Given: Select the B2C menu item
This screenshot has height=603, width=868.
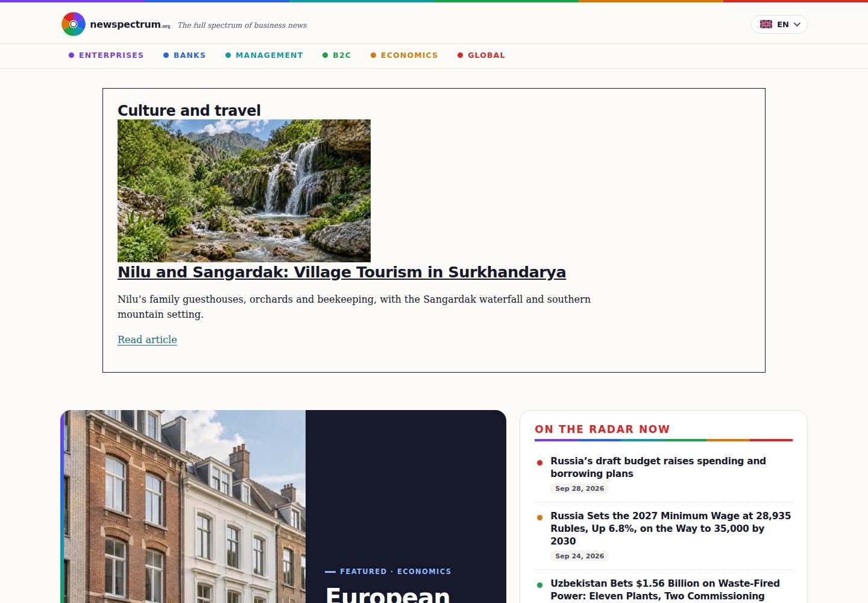Looking at the screenshot, I should [x=336, y=55].
